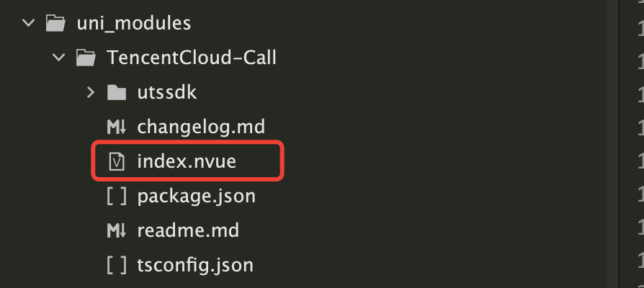Click the vertical divider beside the file tree

[x=619, y=144]
